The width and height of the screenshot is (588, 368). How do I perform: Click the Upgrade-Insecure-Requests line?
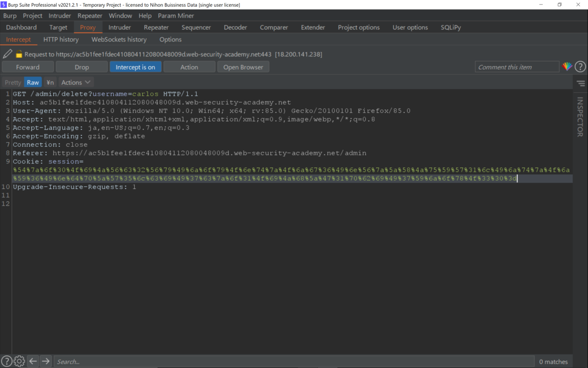click(x=74, y=187)
